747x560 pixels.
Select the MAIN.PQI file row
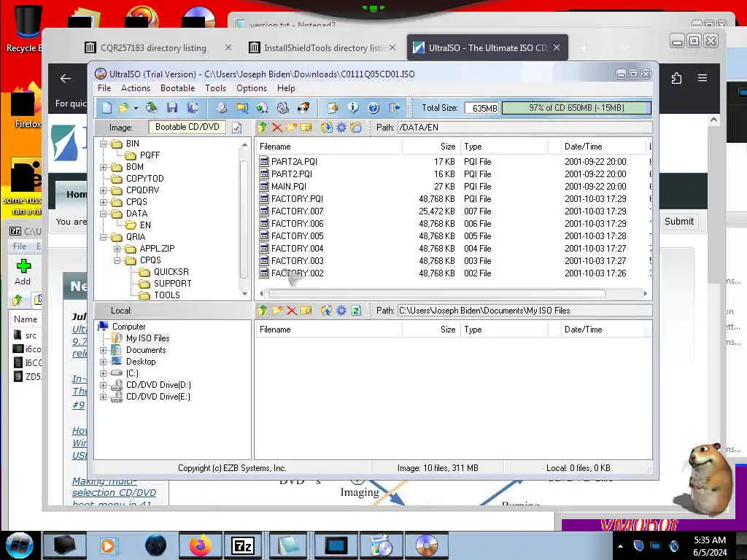pos(452,187)
